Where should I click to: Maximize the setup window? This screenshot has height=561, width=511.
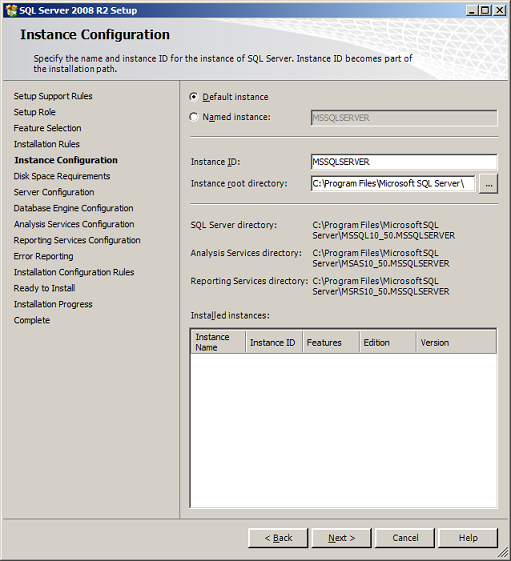pos(485,10)
